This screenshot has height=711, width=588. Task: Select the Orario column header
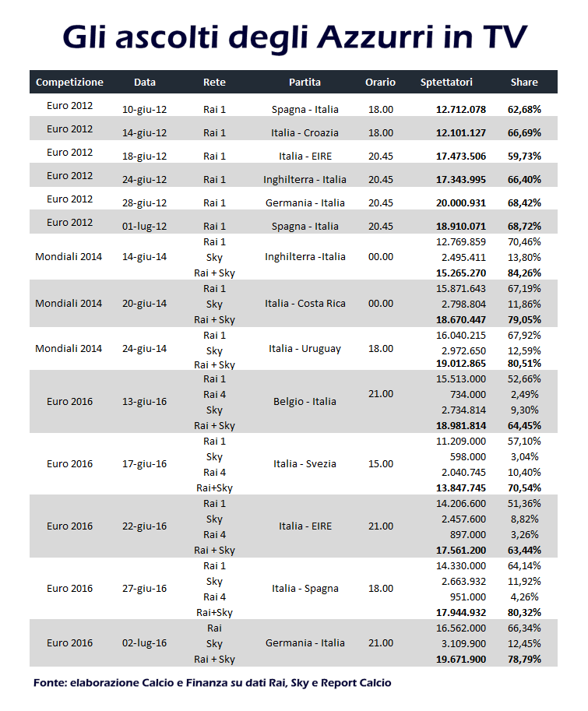click(x=380, y=82)
